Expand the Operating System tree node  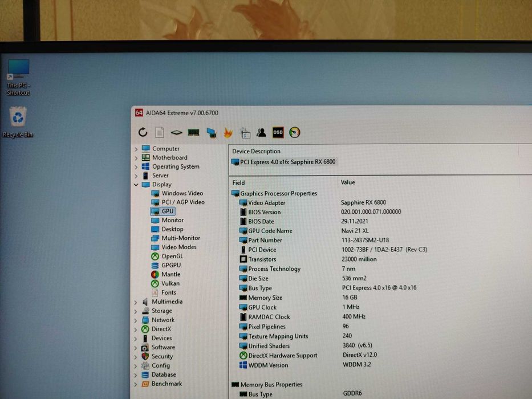pos(136,167)
